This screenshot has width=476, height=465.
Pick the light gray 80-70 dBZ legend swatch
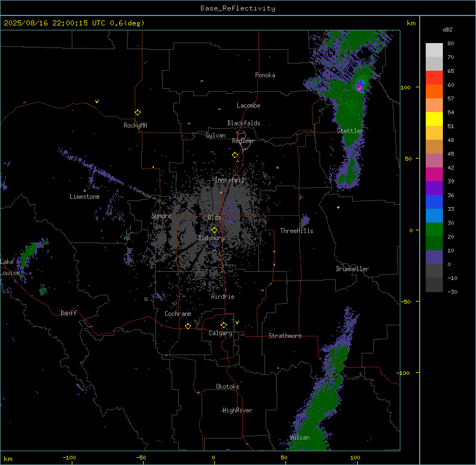434,50
